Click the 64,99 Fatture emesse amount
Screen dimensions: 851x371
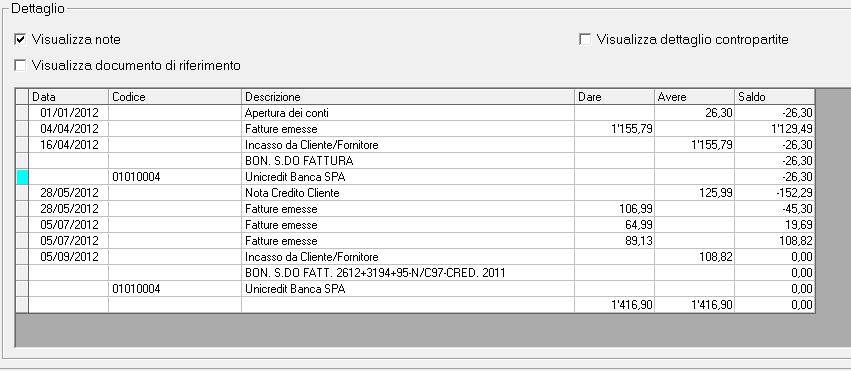click(x=614, y=225)
